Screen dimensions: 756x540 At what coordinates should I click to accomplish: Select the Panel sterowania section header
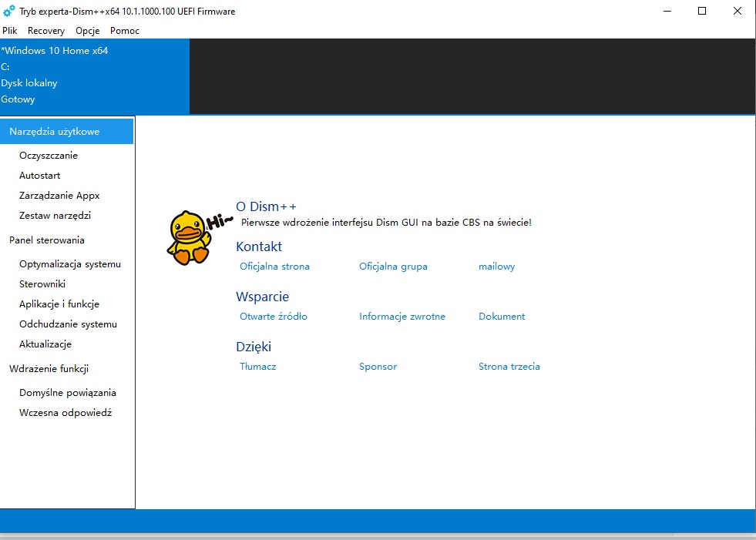(47, 240)
